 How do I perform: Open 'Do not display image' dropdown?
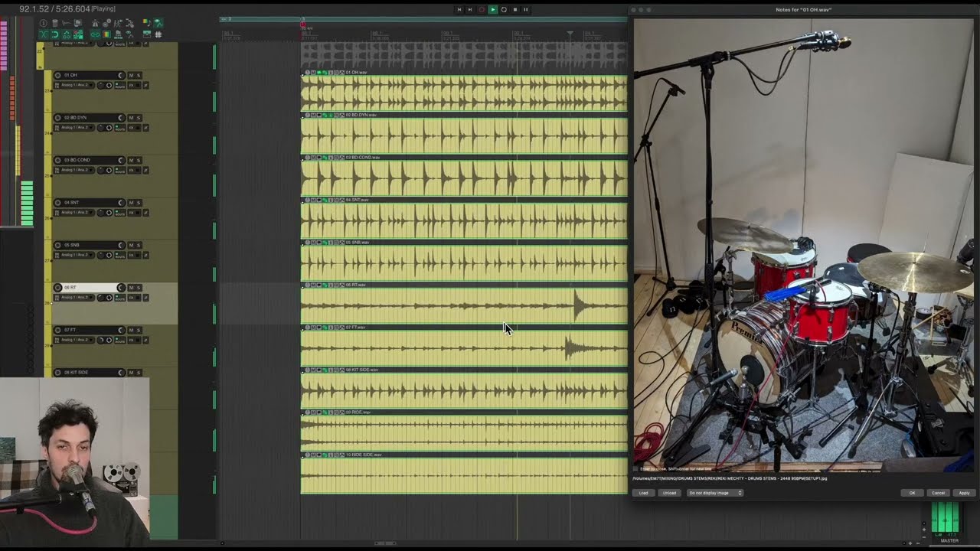click(715, 493)
